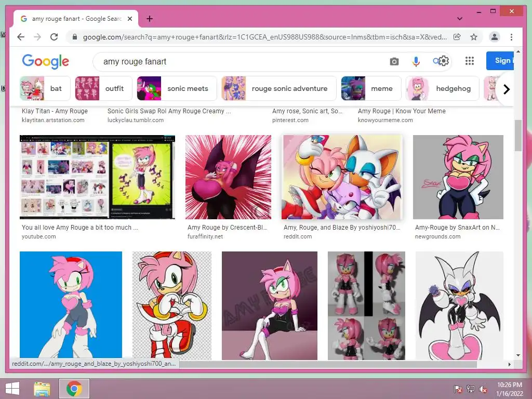Screen dimensions: 532x399
Task: Open Amy heart-hands transparent image
Action: (171, 305)
